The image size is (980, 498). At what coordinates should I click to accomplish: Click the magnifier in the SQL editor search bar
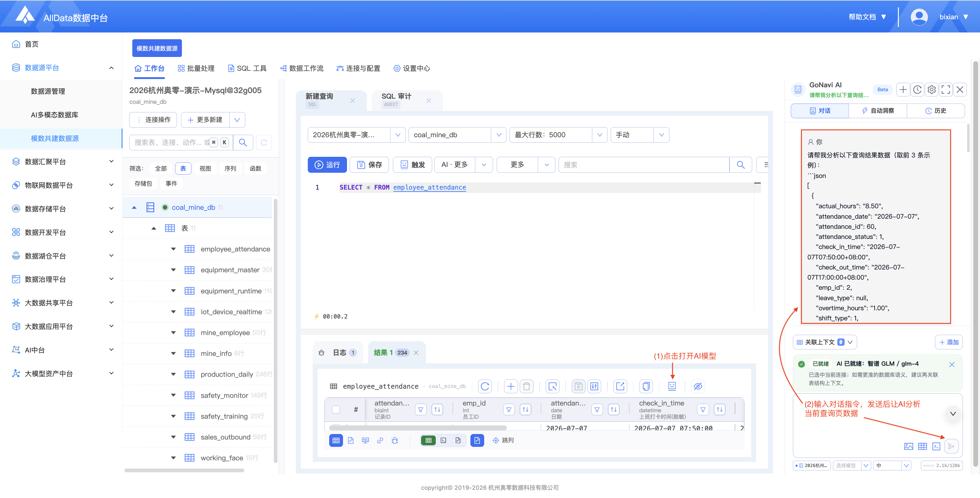[x=740, y=165]
